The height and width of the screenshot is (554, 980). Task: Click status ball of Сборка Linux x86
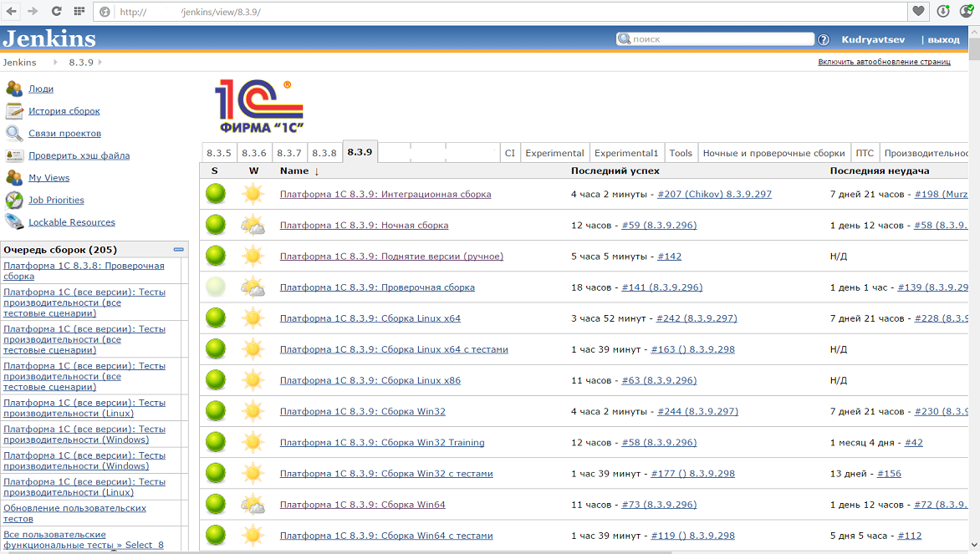(216, 379)
